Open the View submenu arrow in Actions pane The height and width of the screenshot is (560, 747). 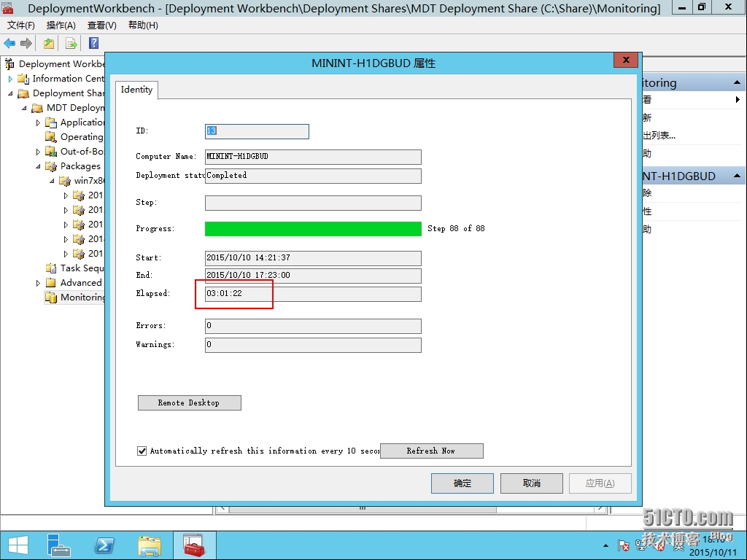738,99
